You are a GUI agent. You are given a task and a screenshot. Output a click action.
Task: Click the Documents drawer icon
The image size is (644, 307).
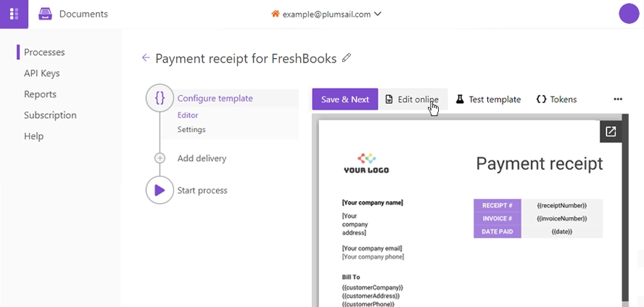[x=45, y=14]
